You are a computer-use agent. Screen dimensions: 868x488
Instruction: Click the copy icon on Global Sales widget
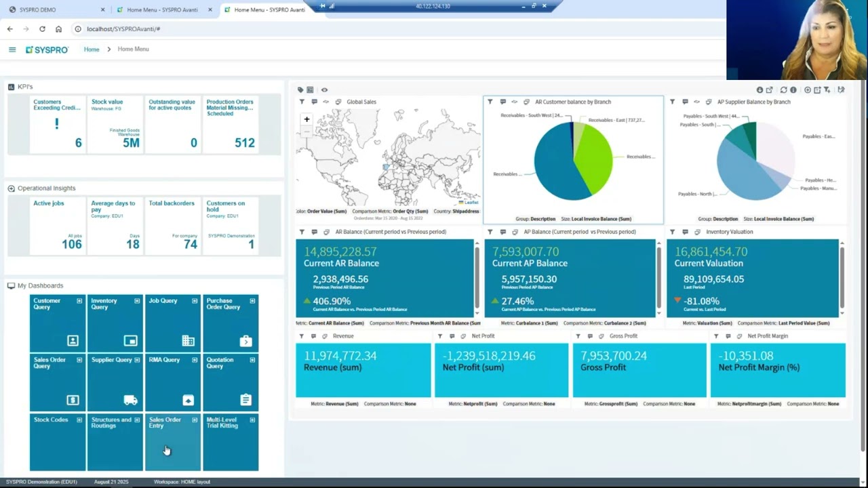click(x=338, y=102)
